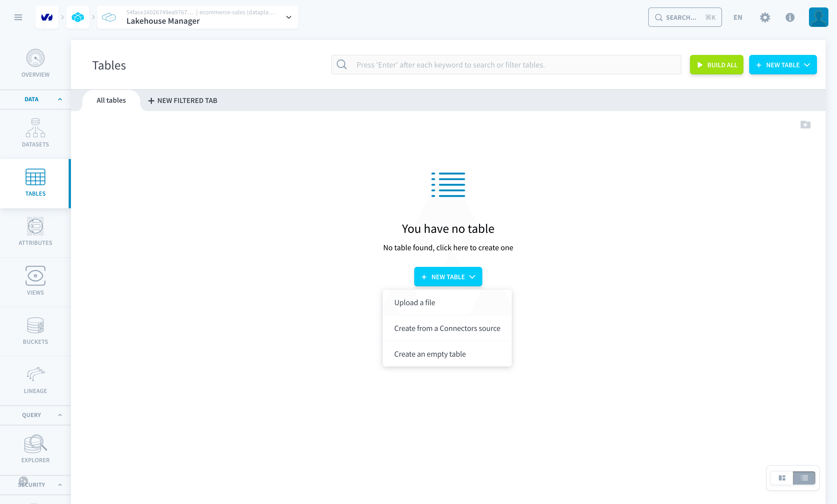Viewport: 837px width, 504px height.
Task: Click the blue cube project icon
Action: pyautogui.click(x=78, y=17)
